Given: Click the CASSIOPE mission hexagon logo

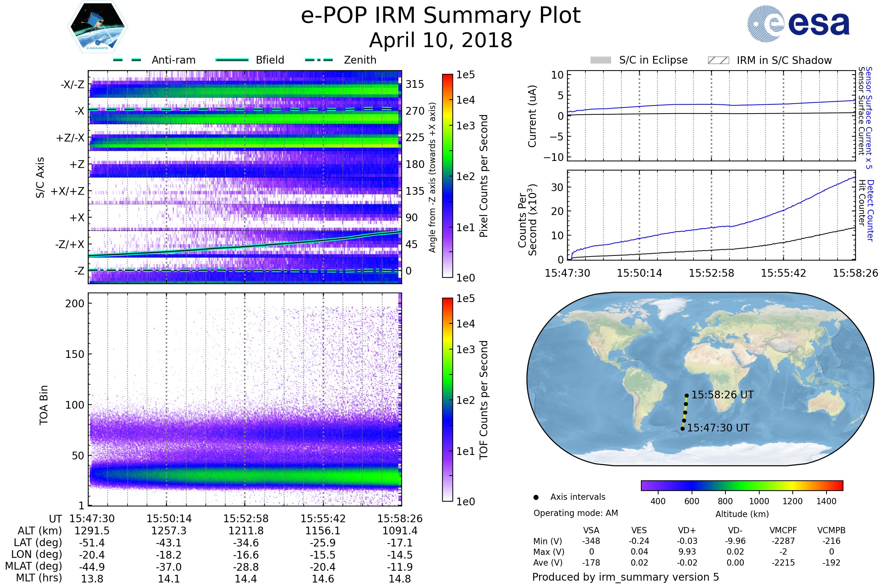Looking at the screenshot, I should (97, 27).
